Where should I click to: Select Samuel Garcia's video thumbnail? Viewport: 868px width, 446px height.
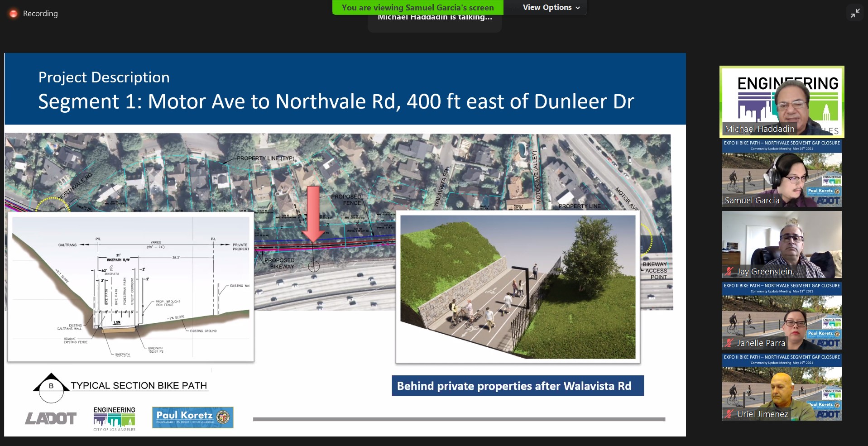click(x=782, y=173)
